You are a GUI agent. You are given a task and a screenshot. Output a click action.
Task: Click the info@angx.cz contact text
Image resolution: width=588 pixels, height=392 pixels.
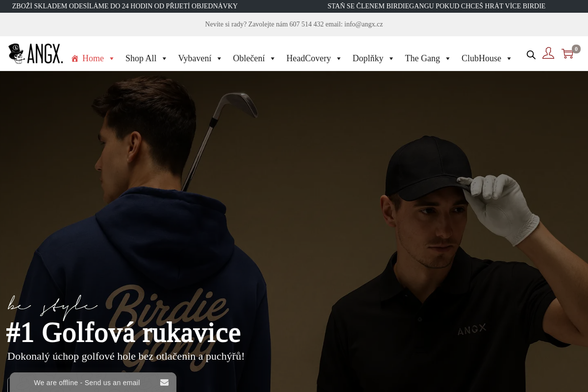pos(363,24)
